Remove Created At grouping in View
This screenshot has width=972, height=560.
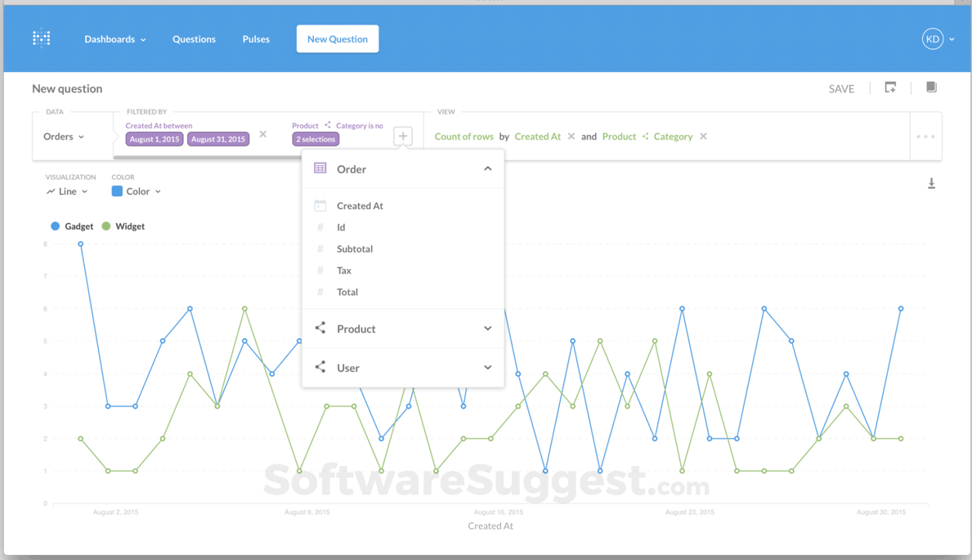tap(571, 137)
